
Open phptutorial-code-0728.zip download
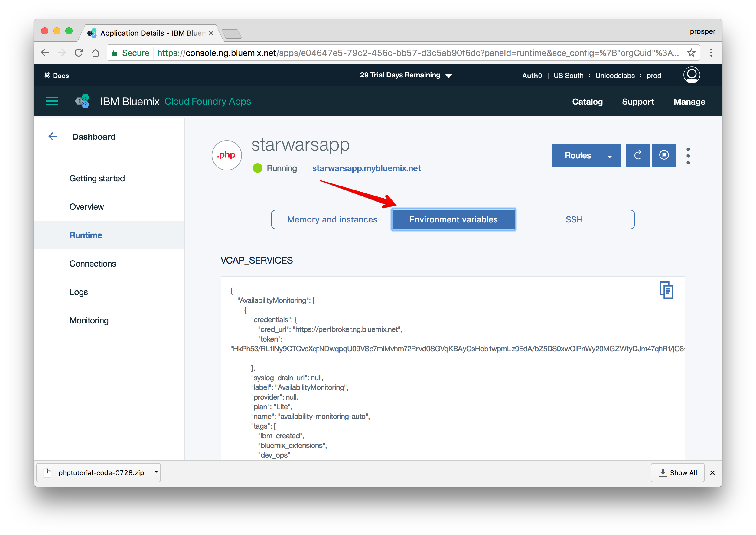[95, 473]
